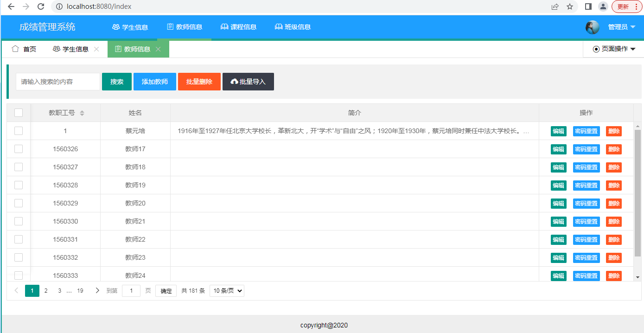Open 课程信息 in top navigation
The image size is (644, 333).
point(238,27)
